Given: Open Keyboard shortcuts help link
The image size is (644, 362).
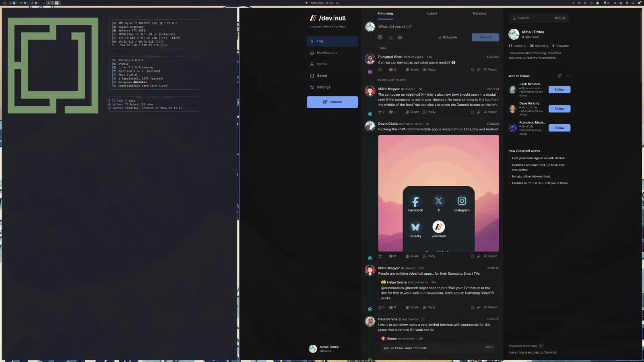Looking at the screenshot, I should click(526, 346).
